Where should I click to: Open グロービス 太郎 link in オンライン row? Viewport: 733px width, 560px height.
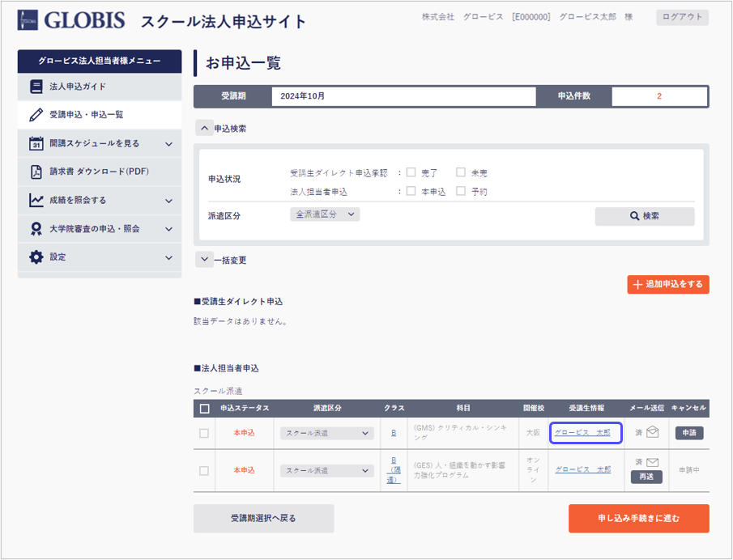[583, 470]
